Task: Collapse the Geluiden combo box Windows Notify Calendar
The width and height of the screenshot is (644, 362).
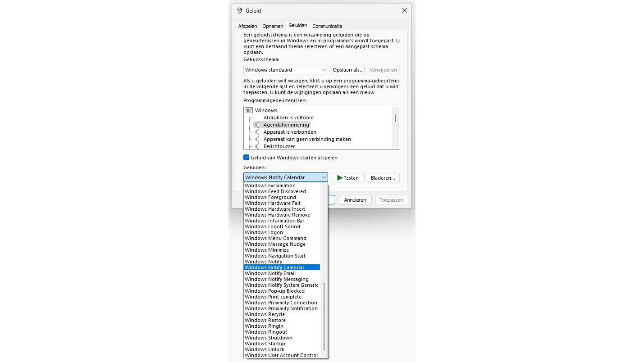Action: click(x=285, y=177)
